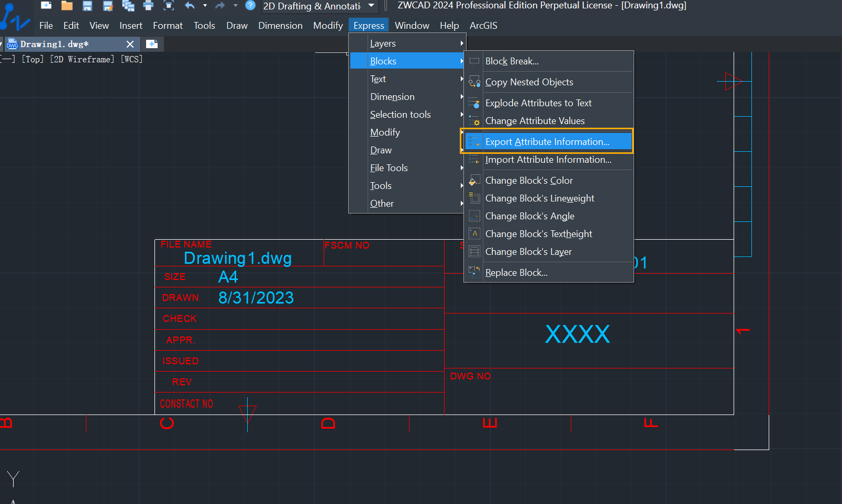Open the undo history dropdown arrow
This screenshot has height=504, width=842.
(x=205, y=6)
